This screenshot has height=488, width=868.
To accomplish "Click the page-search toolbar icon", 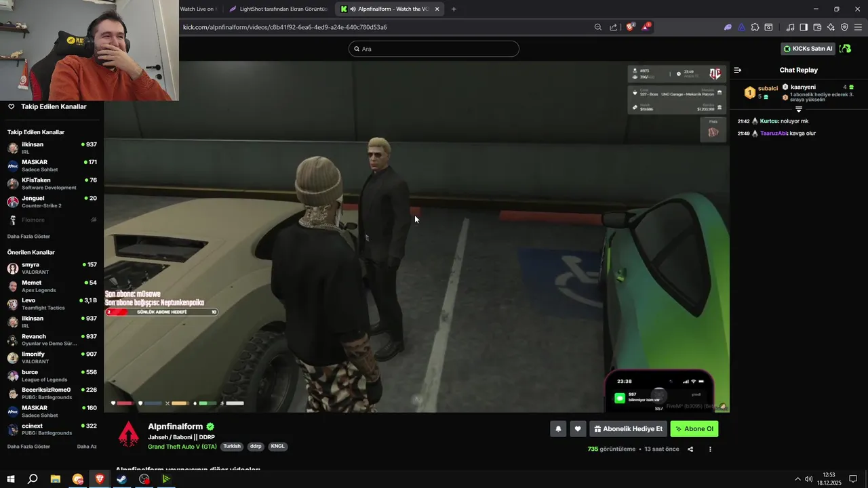I will coord(768,27).
